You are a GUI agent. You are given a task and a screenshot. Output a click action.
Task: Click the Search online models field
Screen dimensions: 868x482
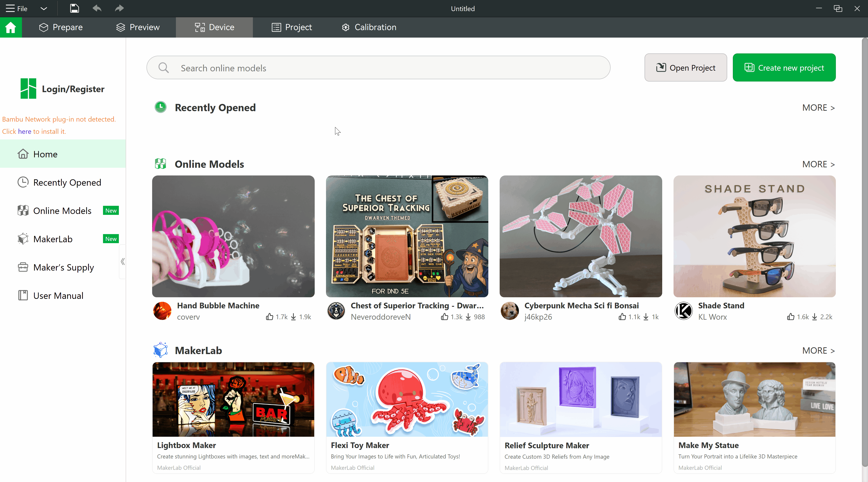(378, 68)
